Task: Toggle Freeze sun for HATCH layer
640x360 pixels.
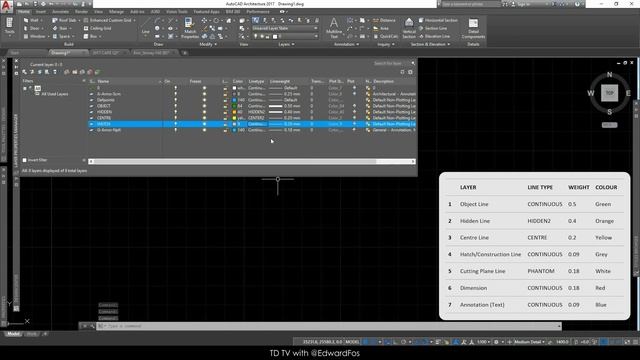Action: (204, 124)
